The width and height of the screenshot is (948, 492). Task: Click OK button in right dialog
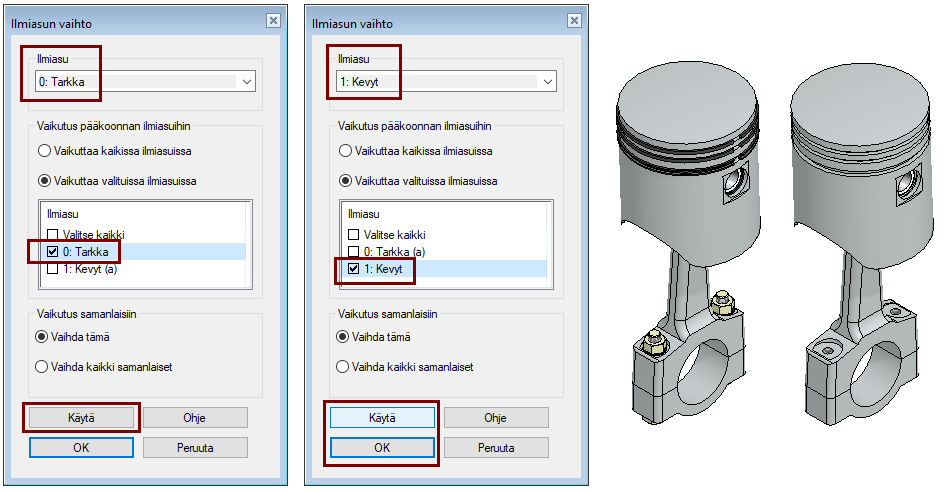382,448
